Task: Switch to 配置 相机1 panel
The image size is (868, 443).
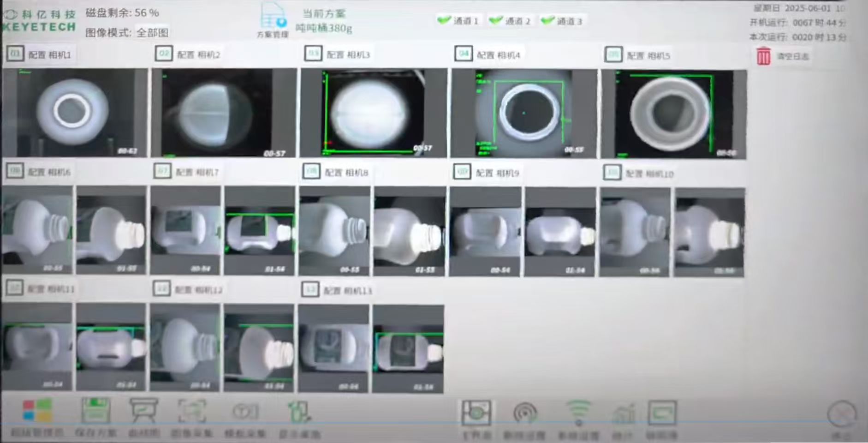Action: coord(41,54)
